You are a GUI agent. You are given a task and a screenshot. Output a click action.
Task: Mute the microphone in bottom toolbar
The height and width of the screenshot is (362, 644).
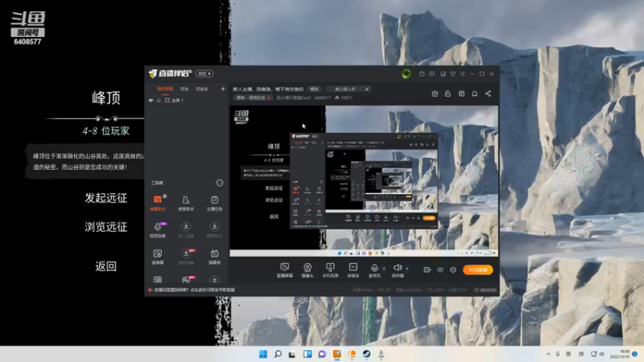click(374, 270)
